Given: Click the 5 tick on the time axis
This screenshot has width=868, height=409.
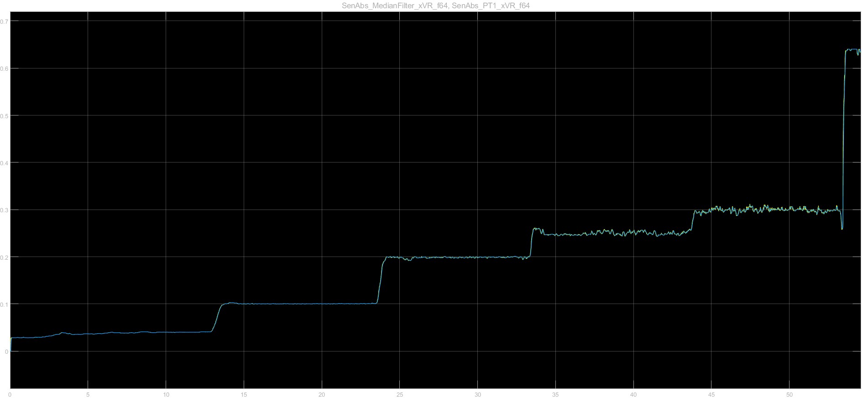Looking at the screenshot, I should (x=88, y=394).
